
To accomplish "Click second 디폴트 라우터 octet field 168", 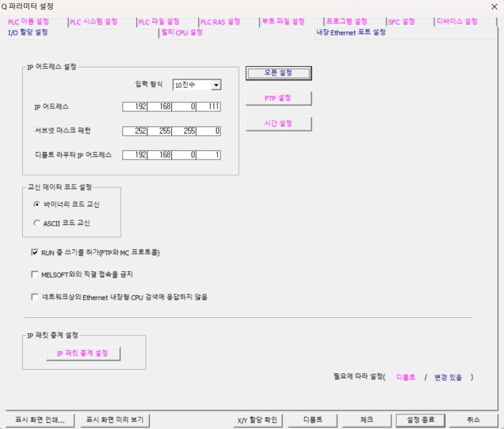I will click(x=160, y=155).
